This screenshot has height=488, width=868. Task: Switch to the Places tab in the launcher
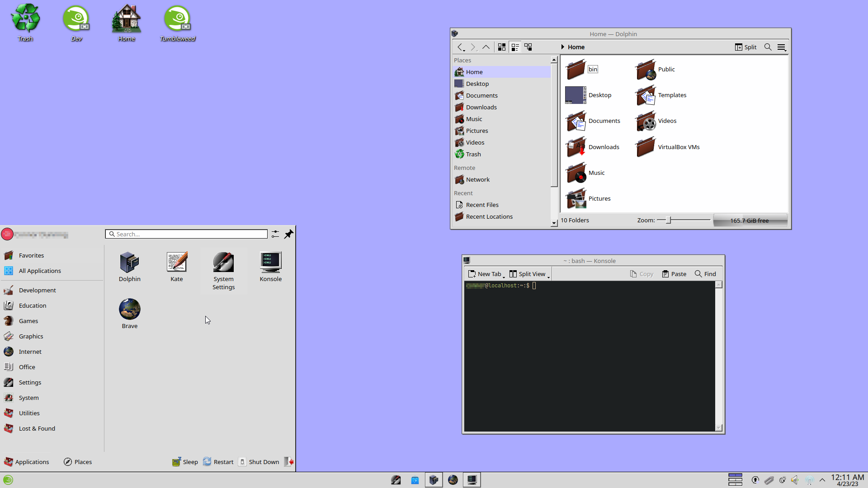point(77,461)
